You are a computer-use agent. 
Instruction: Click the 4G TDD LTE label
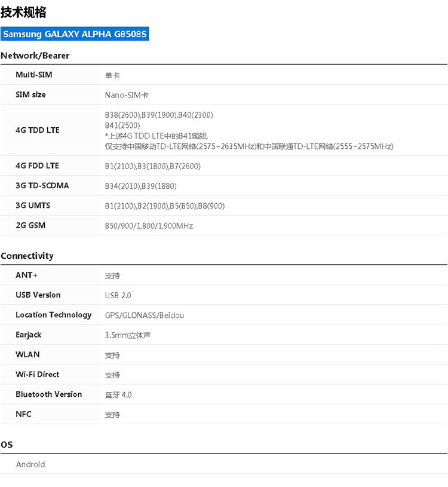pos(38,130)
